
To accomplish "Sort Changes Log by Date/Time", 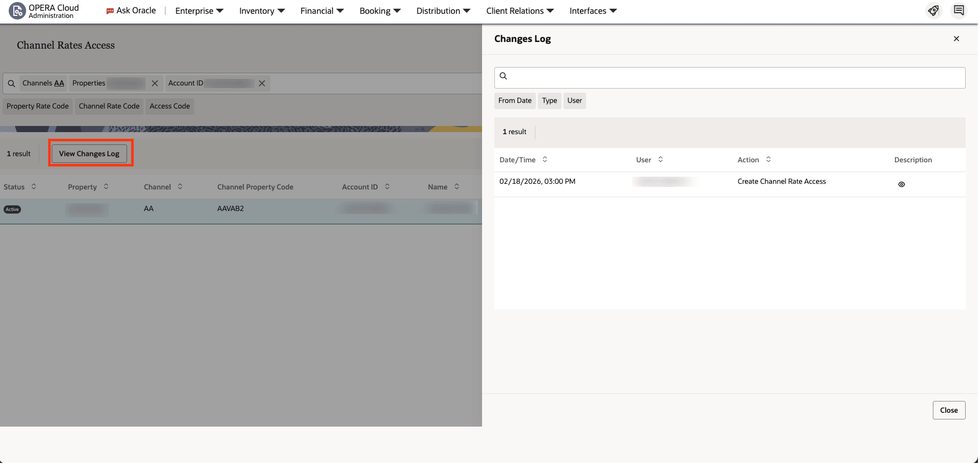I will 545,160.
